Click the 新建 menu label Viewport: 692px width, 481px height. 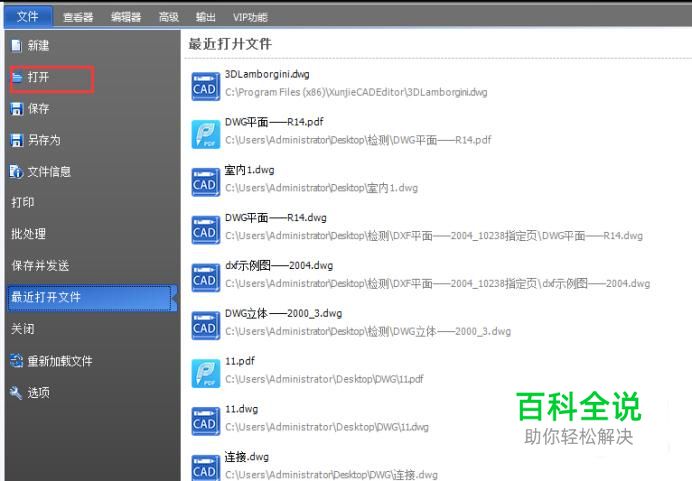point(38,46)
